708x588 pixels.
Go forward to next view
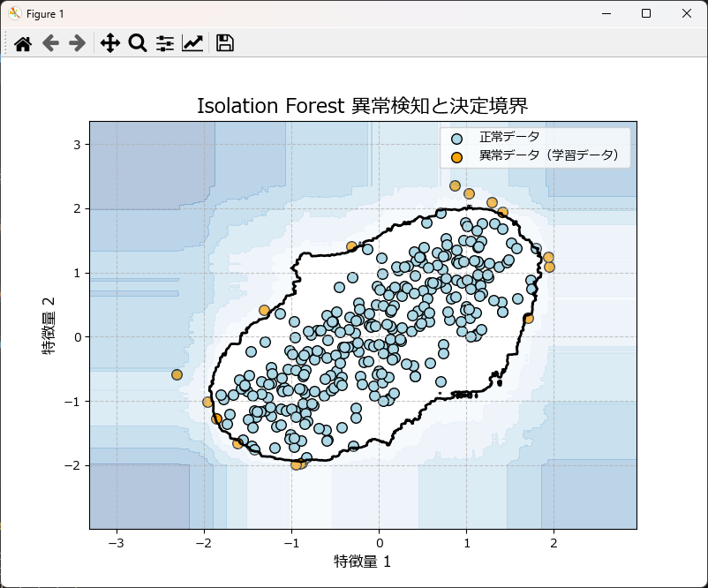77,42
